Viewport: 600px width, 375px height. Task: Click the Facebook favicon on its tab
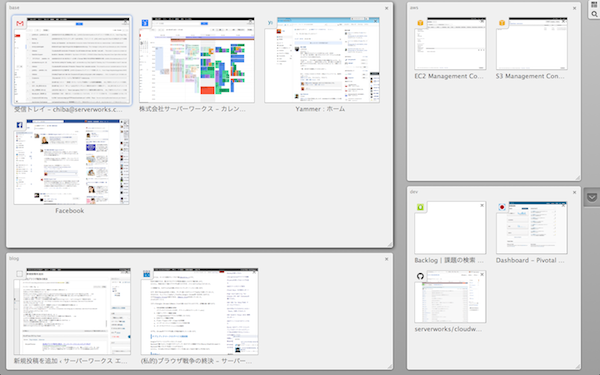coord(20,125)
